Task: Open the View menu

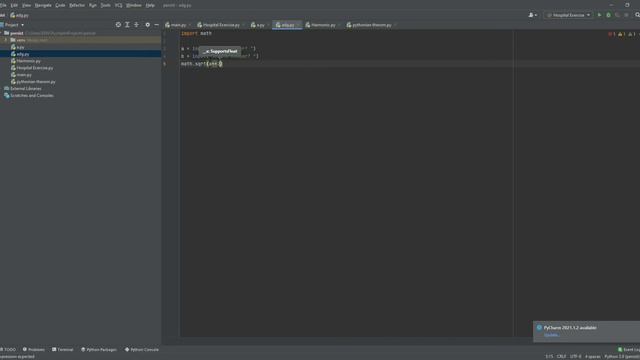Action: point(27,5)
